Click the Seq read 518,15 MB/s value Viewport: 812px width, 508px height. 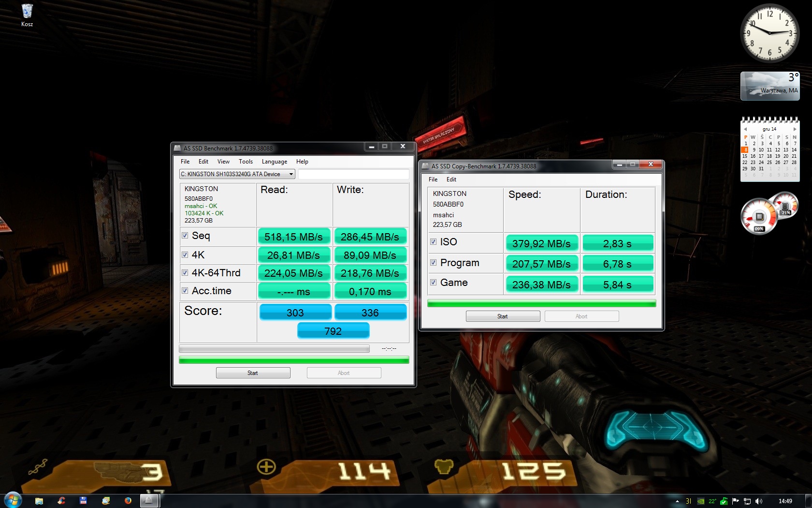pyautogui.click(x=294, y=237)
